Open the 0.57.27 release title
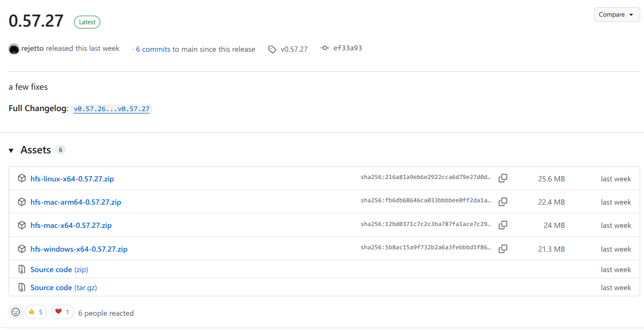 coord(36,21)
